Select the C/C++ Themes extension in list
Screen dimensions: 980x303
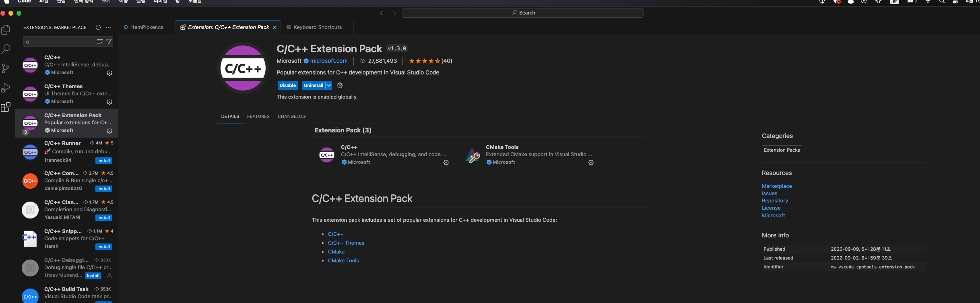click(67, 94)
